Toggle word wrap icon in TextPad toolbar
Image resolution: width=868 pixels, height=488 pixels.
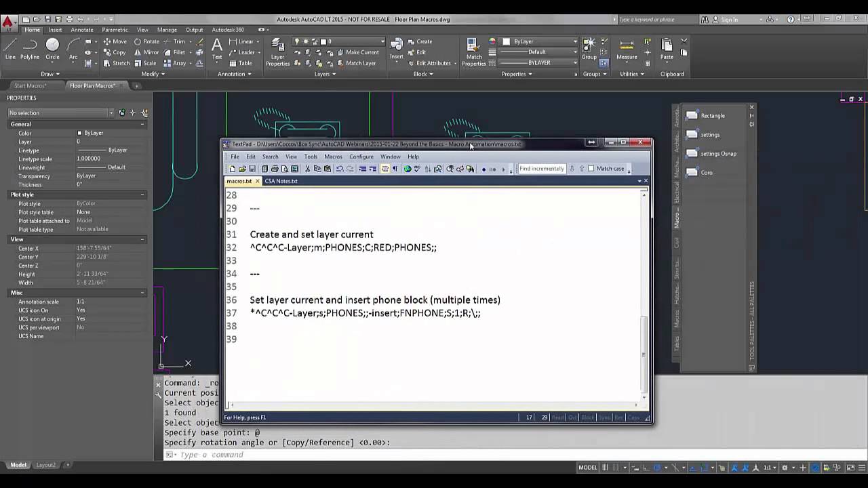click(384, 169)
